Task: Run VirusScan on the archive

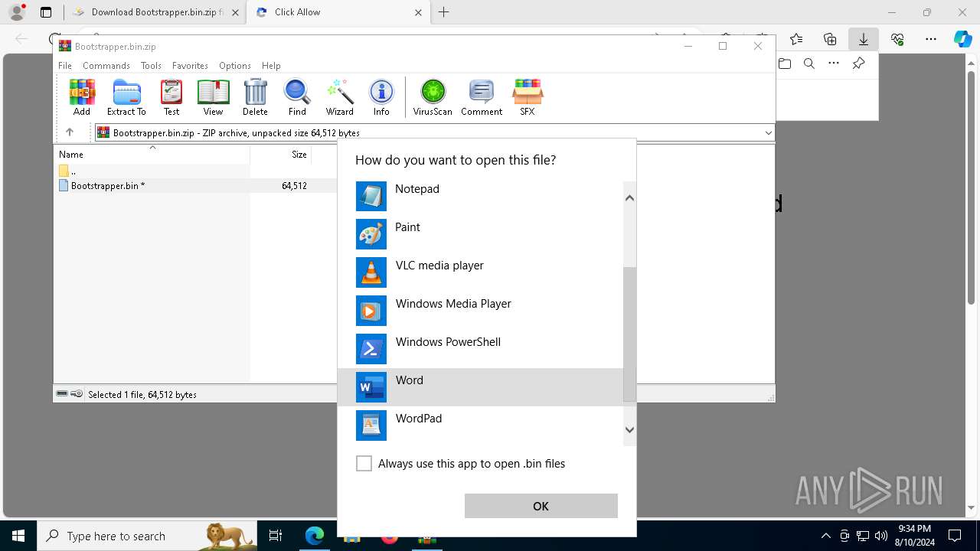Action: [x=433, y=97]
